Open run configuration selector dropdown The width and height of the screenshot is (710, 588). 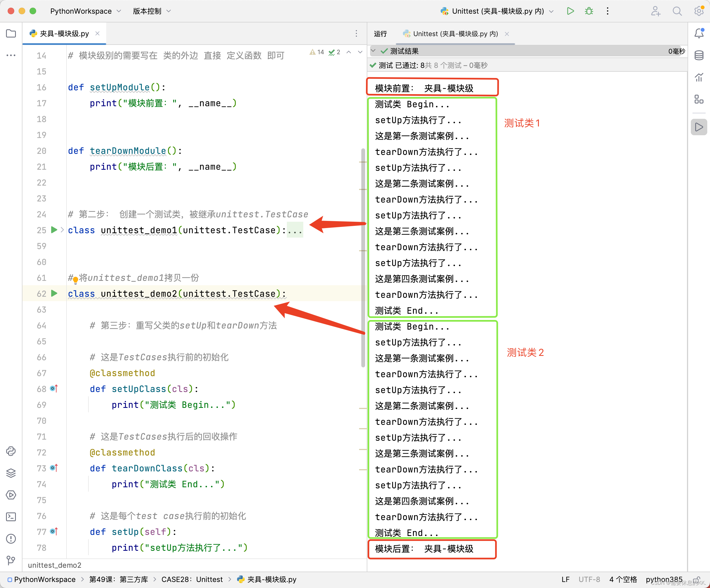point(498,11)
